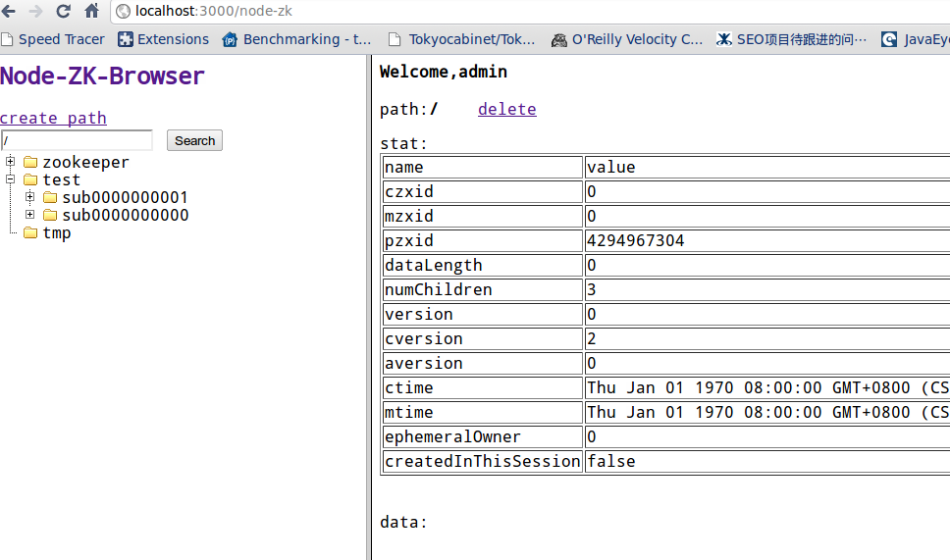
Task: Click the tmp folder icon
Action: pyautogui.click(x=29, y=232)
